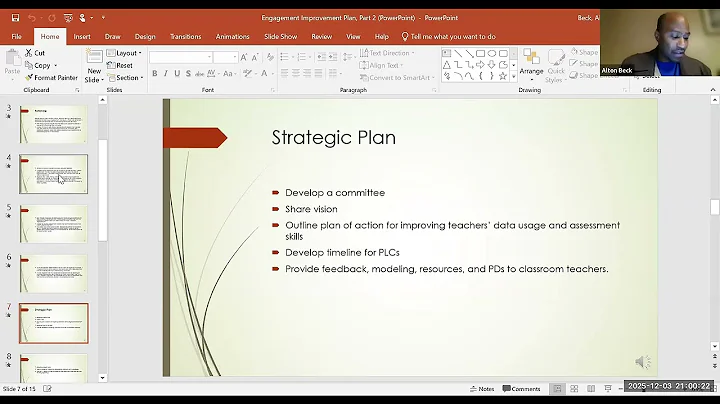Open the File tab

[17, 37]
